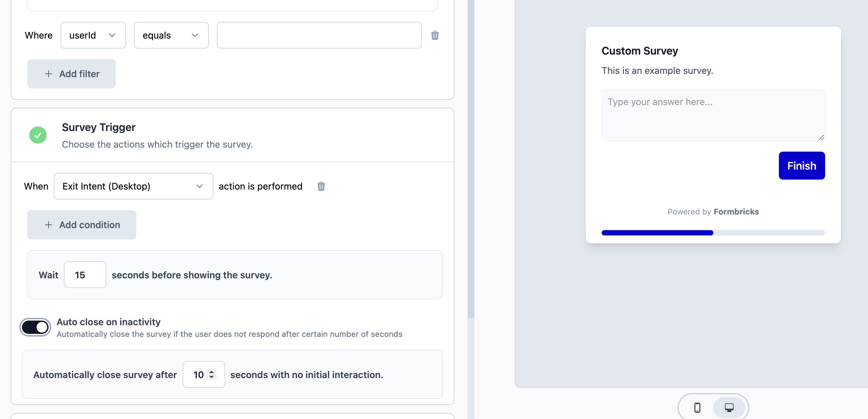Open the equals operator dropdown
The image size is (868, 419).
(171, 35)
